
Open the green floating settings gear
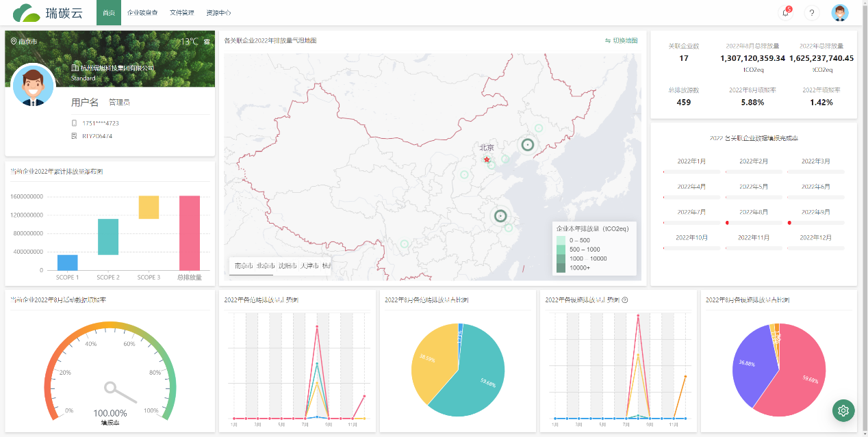coord(843,410)
